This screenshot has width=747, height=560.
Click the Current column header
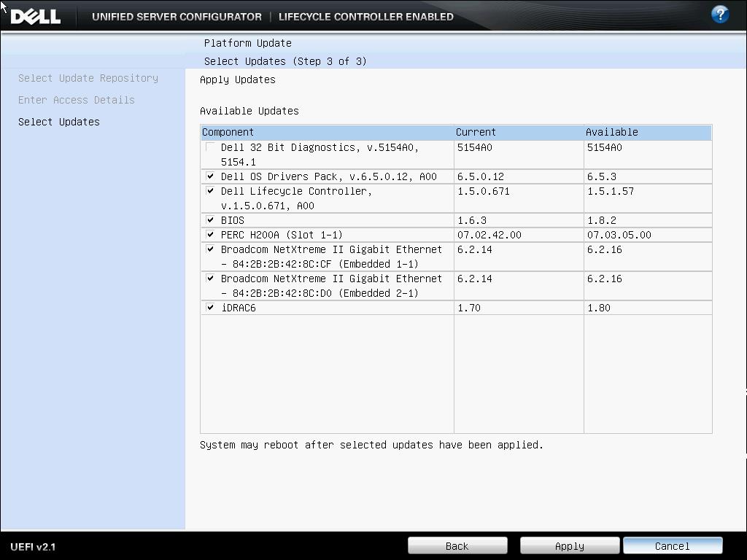[519, 133]
